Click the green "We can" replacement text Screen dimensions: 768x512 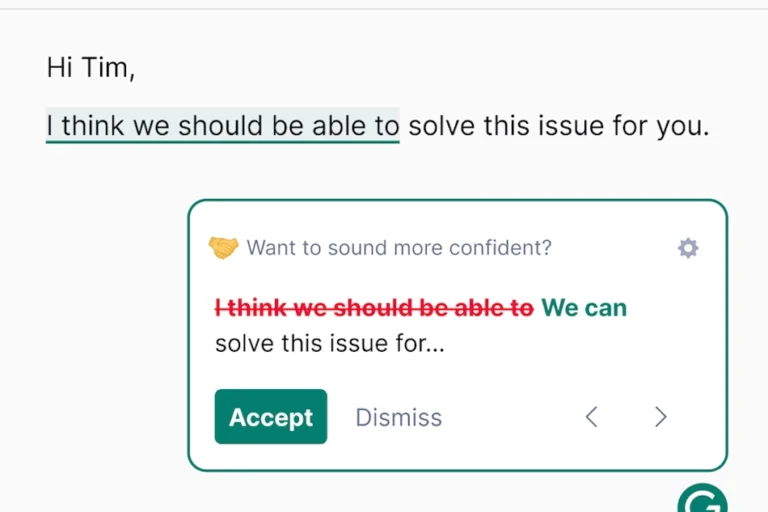pyautogui.click(x=584, y=308)
